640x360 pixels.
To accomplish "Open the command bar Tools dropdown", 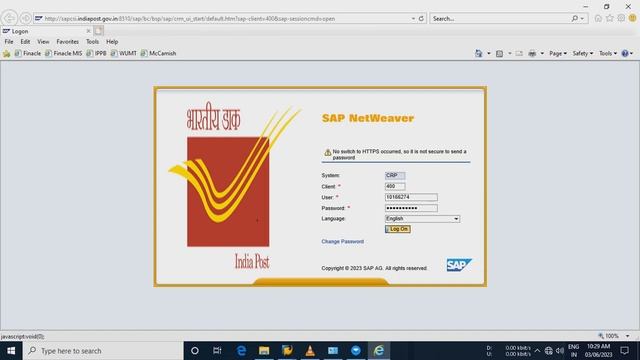I will [608, 53].
